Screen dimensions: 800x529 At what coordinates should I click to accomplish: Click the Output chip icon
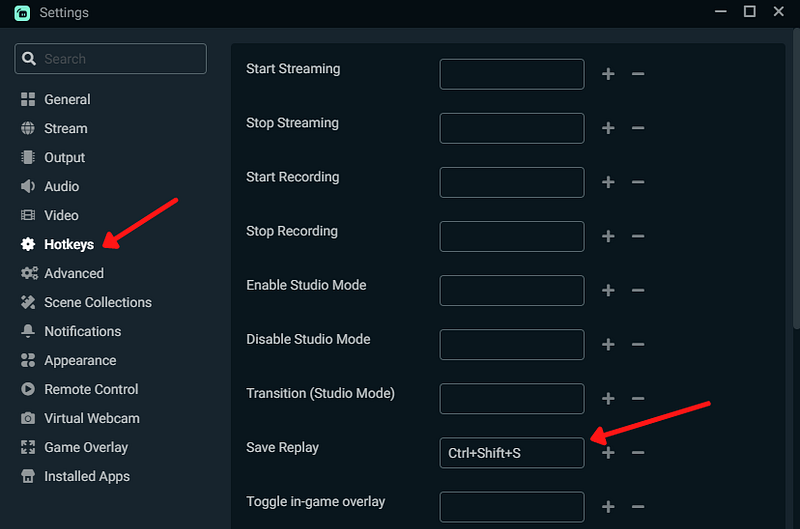coord(28,158)
